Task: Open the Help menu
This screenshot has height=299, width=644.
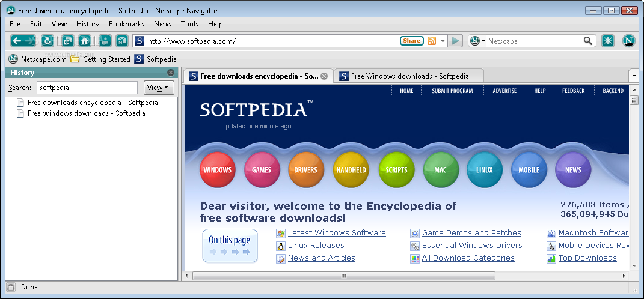Action: pos(215,24)
